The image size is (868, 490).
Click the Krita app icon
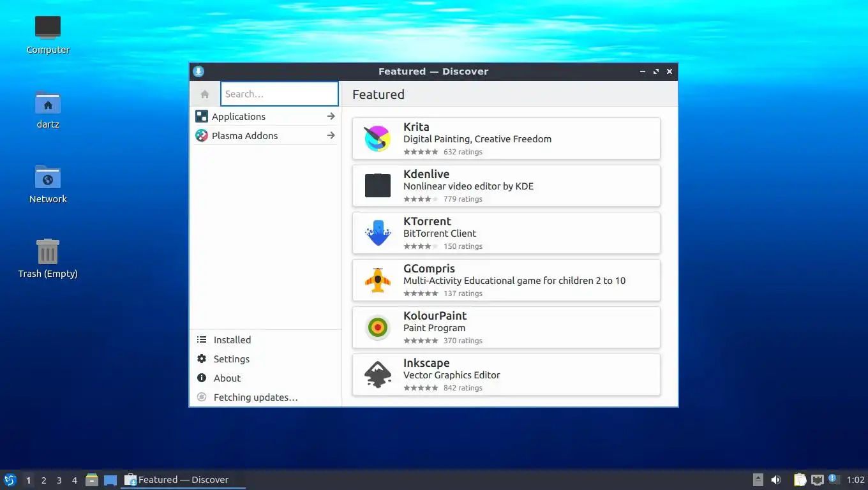[x=377, y=138]
